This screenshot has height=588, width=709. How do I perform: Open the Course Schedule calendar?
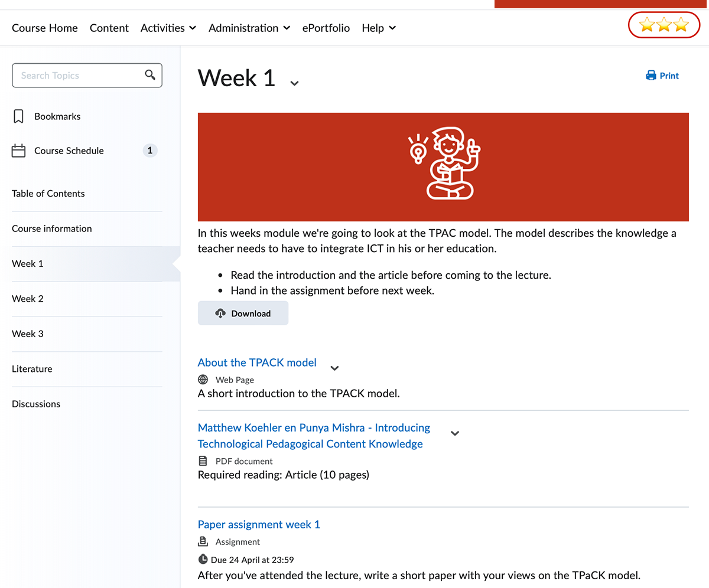69,151
